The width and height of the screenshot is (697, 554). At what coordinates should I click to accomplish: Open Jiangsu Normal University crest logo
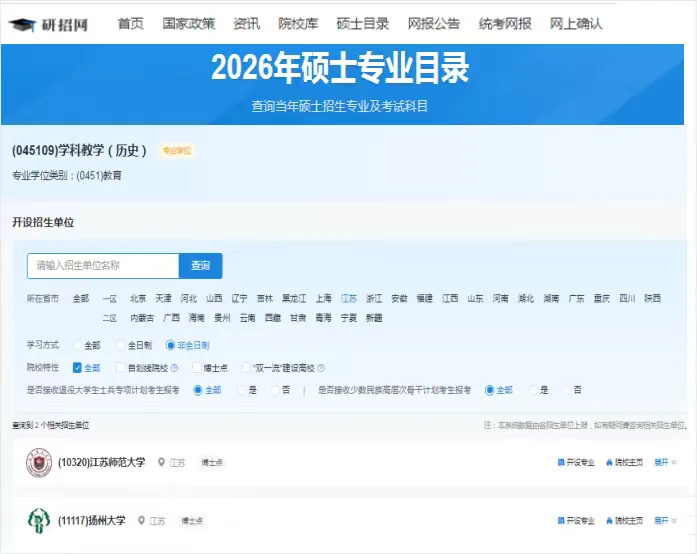coord(39,462)
